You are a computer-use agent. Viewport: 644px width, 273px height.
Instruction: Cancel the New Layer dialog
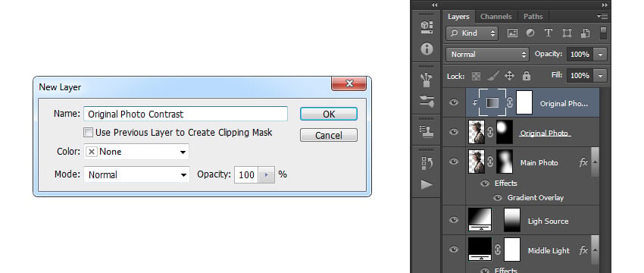(329, 135)
